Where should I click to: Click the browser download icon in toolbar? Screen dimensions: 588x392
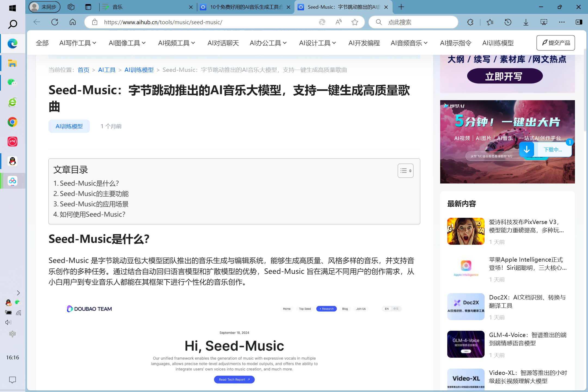[526, 22]
